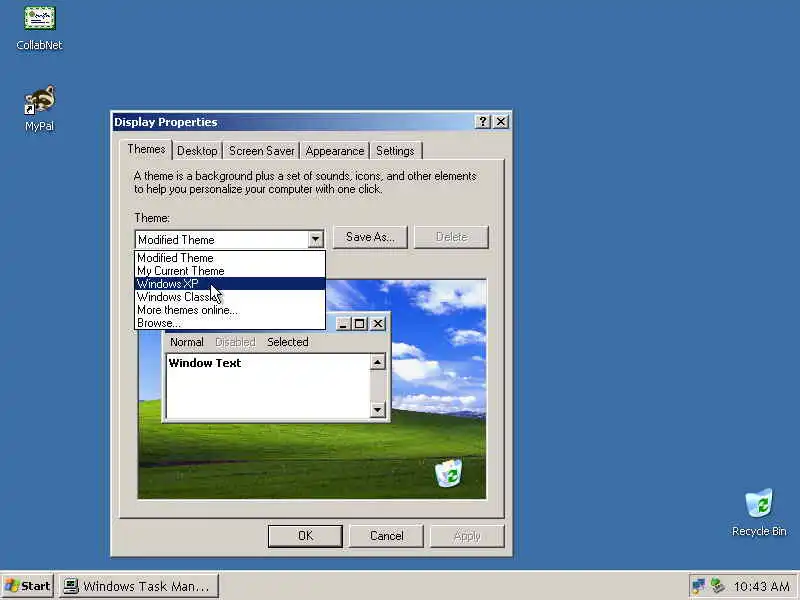
Task: Collapse the Theme dropdown via arrow
Action: pyautogui.click(x=315, y=239)
